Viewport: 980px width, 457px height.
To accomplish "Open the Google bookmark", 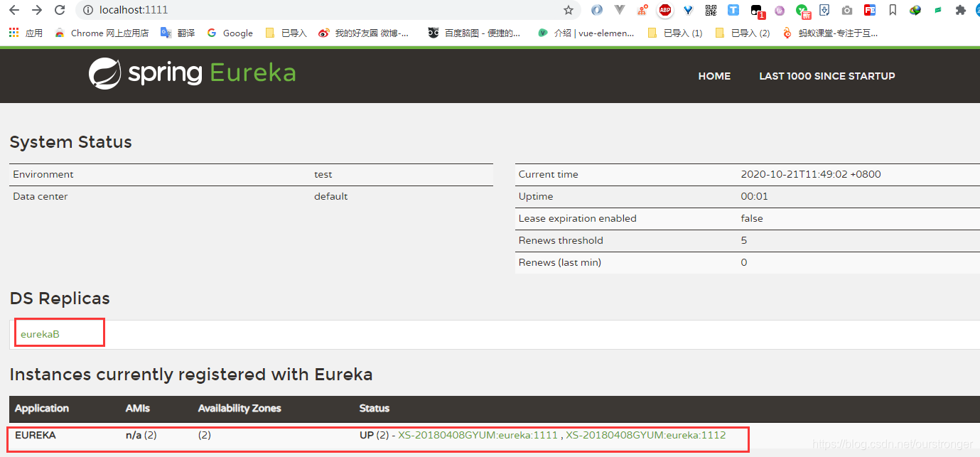I will coord(230,33).
